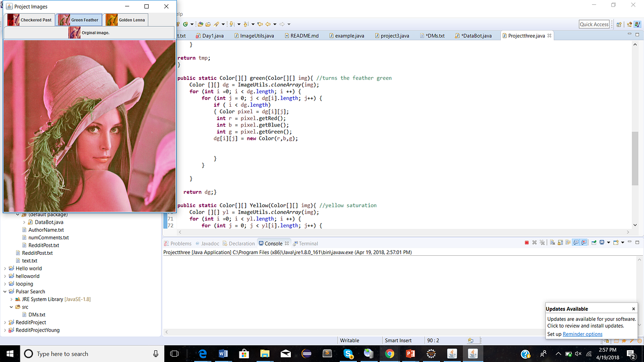The image size is (644, 362).
Task: Open the Terminal view tab
Action: [306, 243]
